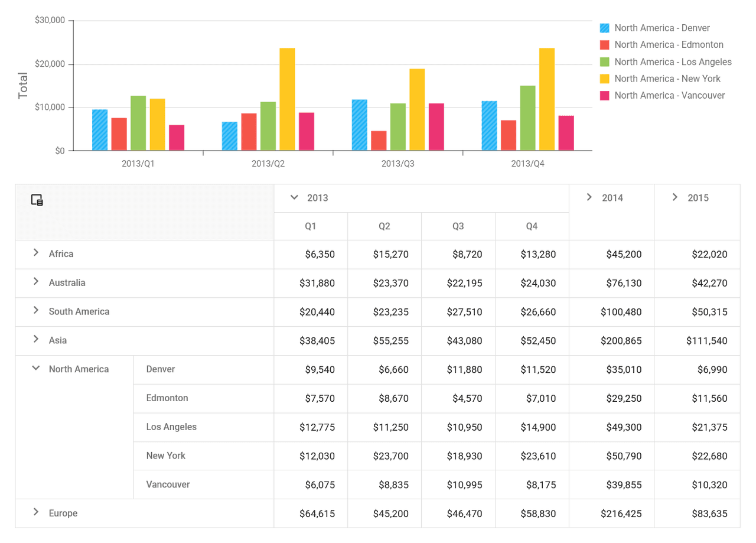The width and height of the screenshot is (756, 543).
Task: Select the Q1 column header
Action: click(311, 226)
